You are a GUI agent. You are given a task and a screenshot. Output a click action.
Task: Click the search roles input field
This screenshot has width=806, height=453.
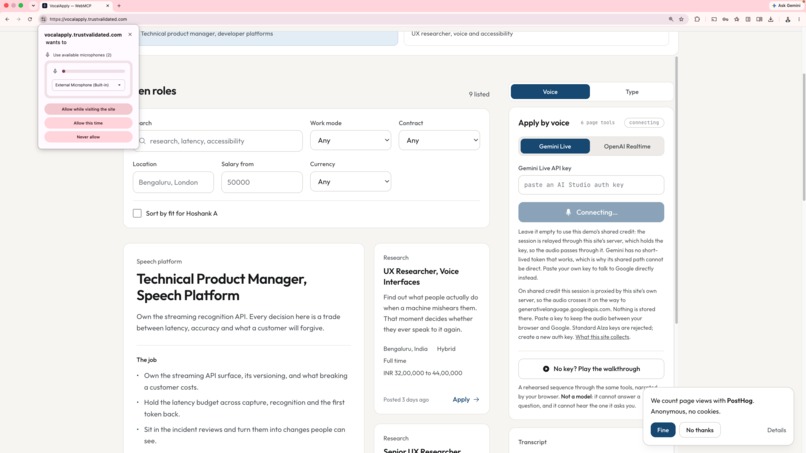tap(217, 141)
